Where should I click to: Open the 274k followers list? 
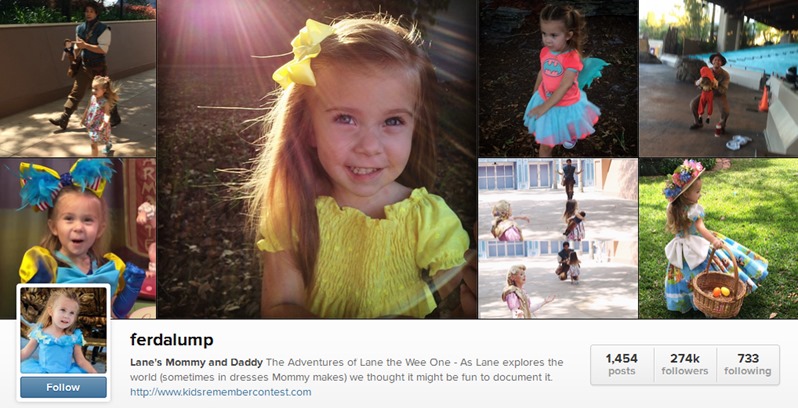click(x=685, y=365)
